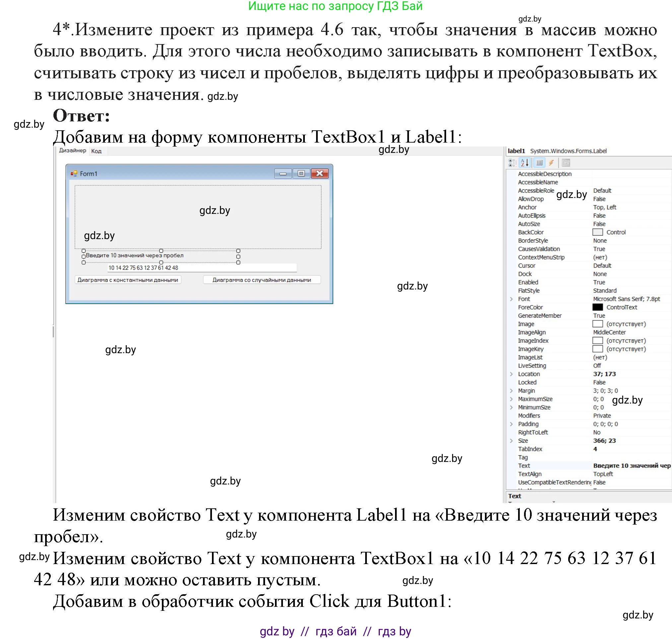Screen dimensions: 672x639
Task: Sort properties alphabetically with A-Z icon
Action: [525, 163]
